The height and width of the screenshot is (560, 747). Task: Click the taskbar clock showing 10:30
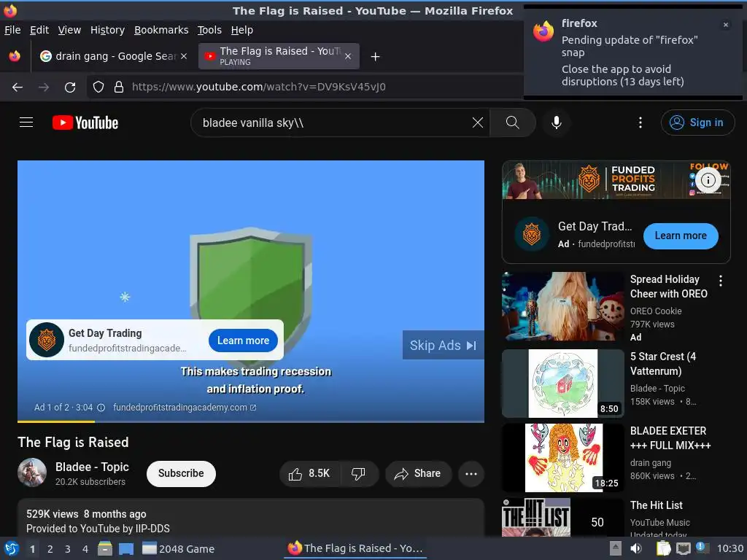730,548
